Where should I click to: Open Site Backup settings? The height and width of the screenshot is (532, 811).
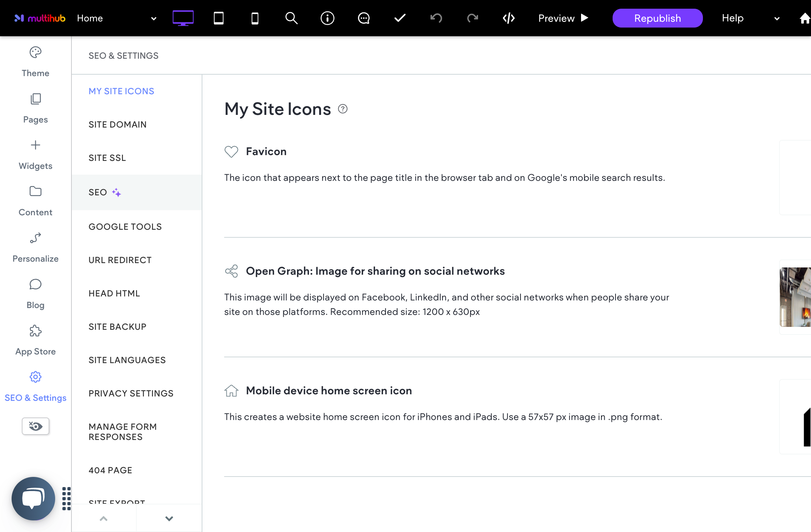(x=137, y=327)
